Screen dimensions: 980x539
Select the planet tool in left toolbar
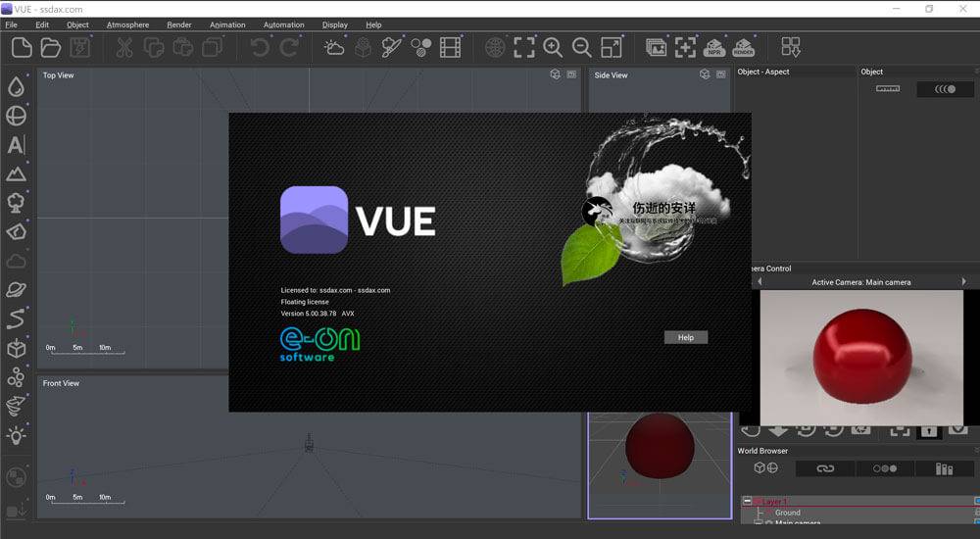click(x=17, y=289)
